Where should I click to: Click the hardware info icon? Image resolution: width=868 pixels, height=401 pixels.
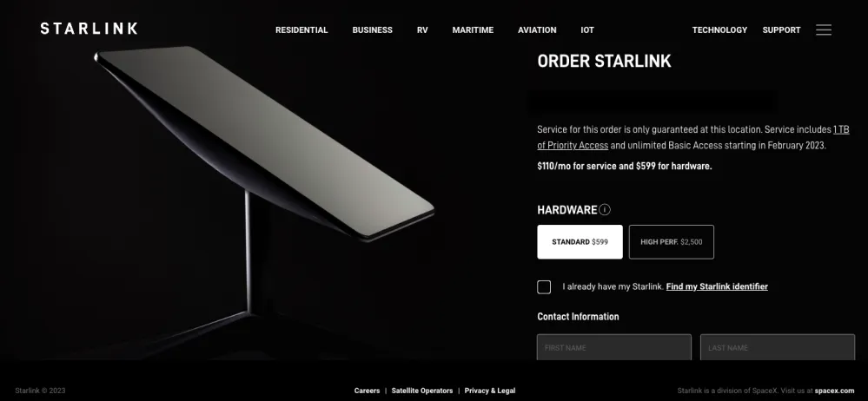pos(605,210)
